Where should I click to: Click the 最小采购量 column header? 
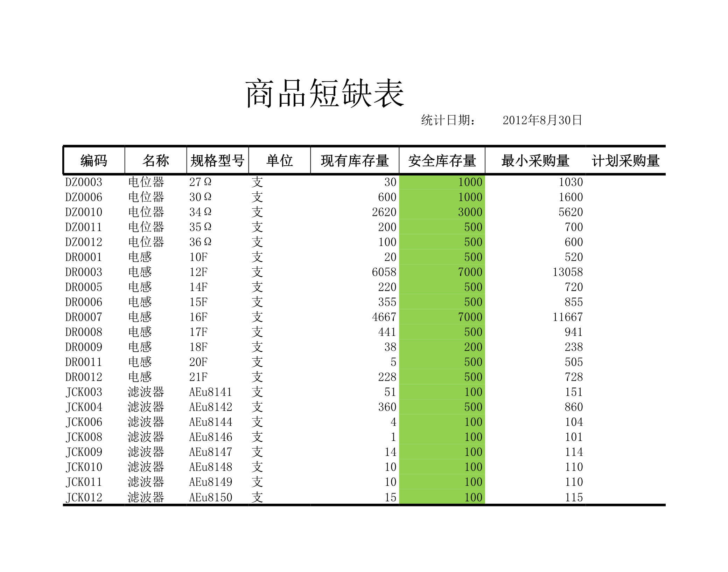pyautogui.click(x=535, y=160)
